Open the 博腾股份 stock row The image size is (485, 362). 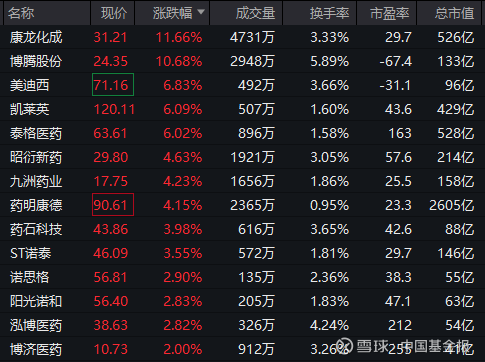click(242, 61)
